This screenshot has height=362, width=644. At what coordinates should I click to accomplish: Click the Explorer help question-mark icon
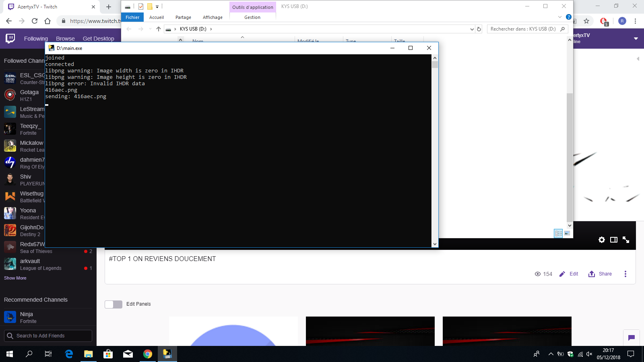[568, 17]
